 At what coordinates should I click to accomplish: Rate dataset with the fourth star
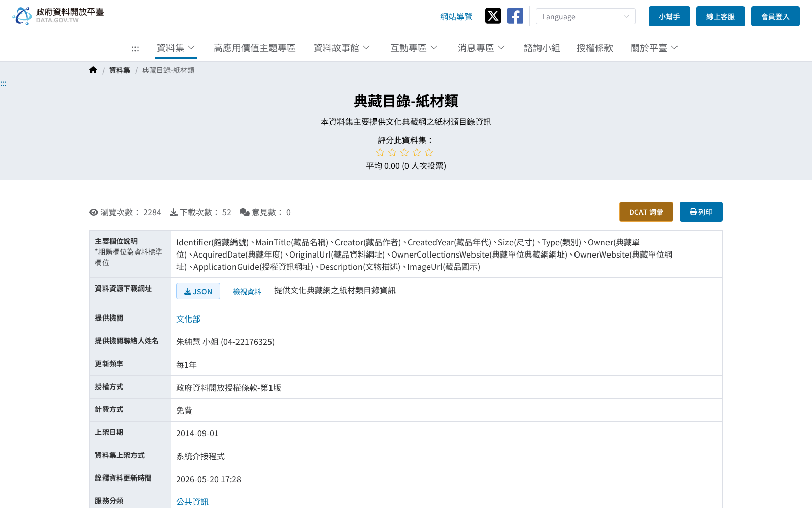pyautogui.click(x=417, y=152)
